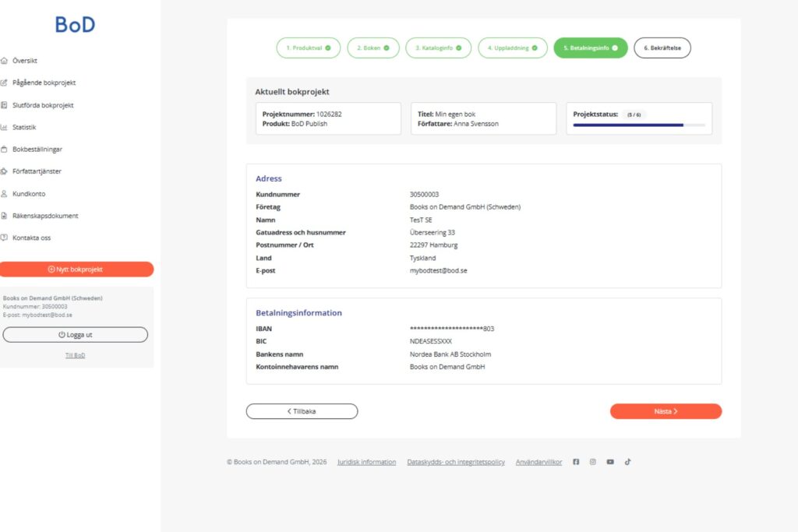The height and width of the screenshot is (532, 798).
Task: Click street address Überseering 33
Action: [432, 232]
